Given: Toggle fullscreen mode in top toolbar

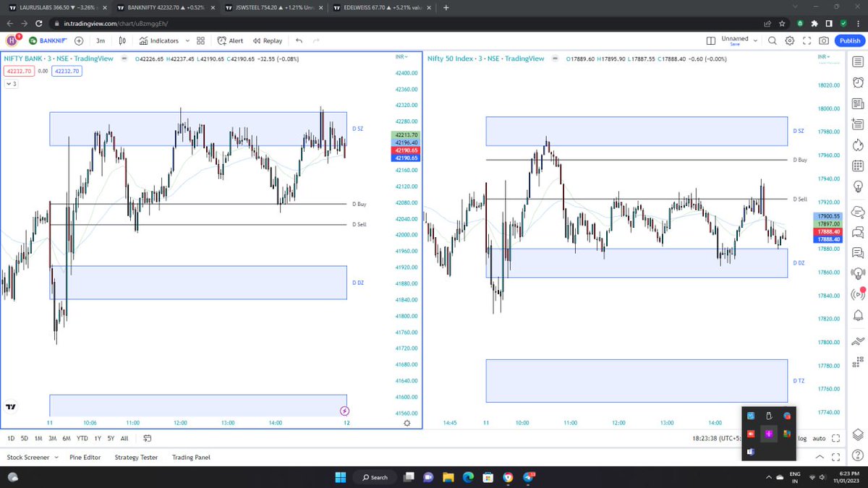Looking at the screenshot, I should click(807, 41).
